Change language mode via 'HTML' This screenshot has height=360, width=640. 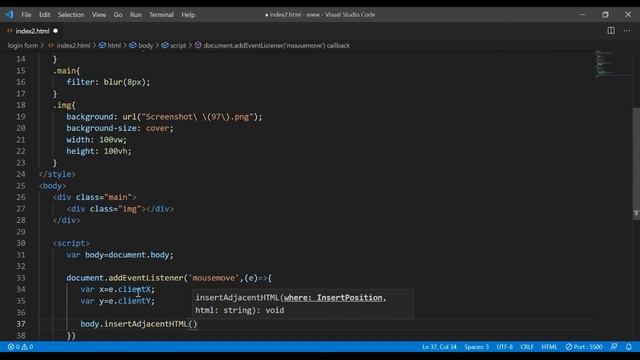549,347
